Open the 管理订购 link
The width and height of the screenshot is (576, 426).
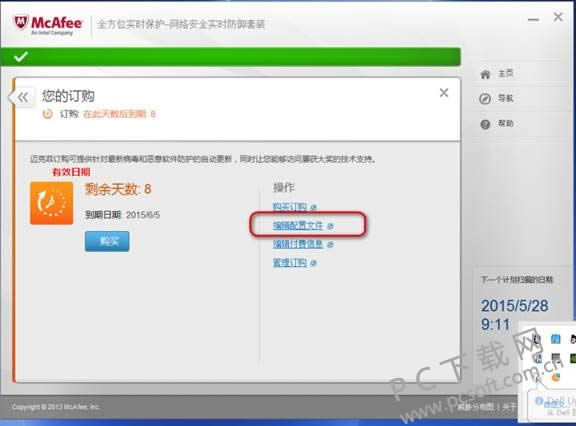289,263
